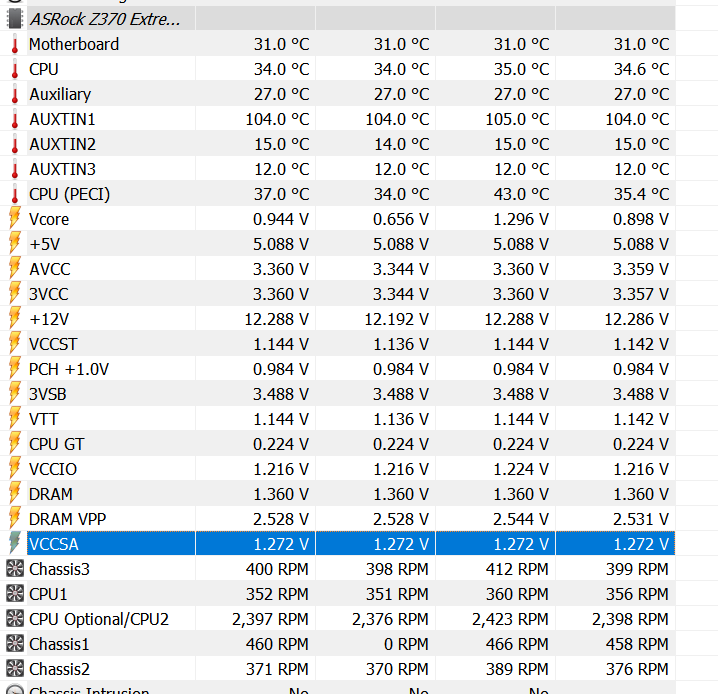Click the lightning bolt icon beside 3VSB
The width and height of the screenshot is (718, 694).
15,393
